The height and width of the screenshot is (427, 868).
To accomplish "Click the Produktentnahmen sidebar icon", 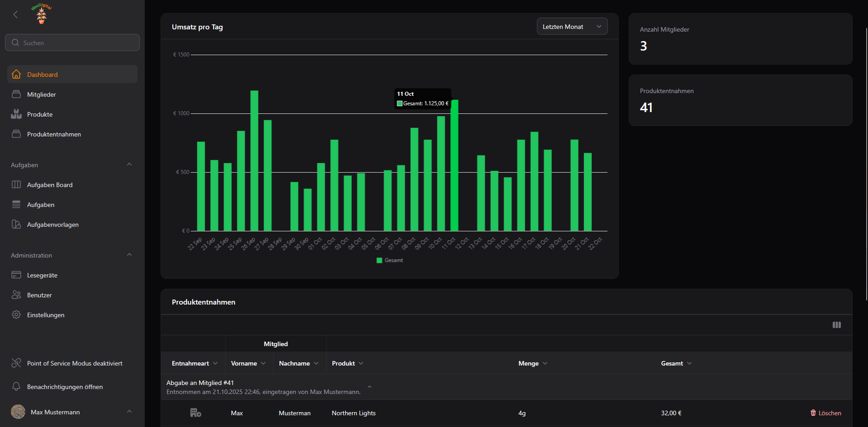I will 16,134.
